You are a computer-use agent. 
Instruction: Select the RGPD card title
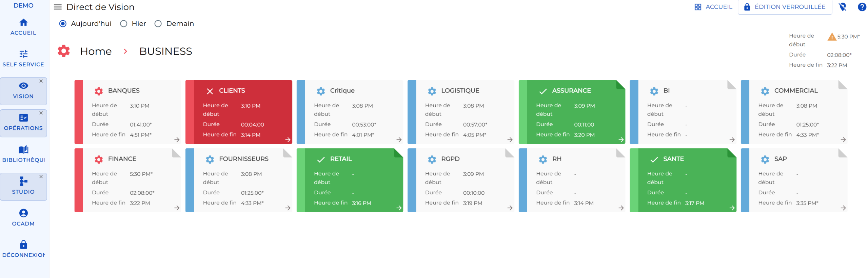pyautogui.click(x=450, y=159)
